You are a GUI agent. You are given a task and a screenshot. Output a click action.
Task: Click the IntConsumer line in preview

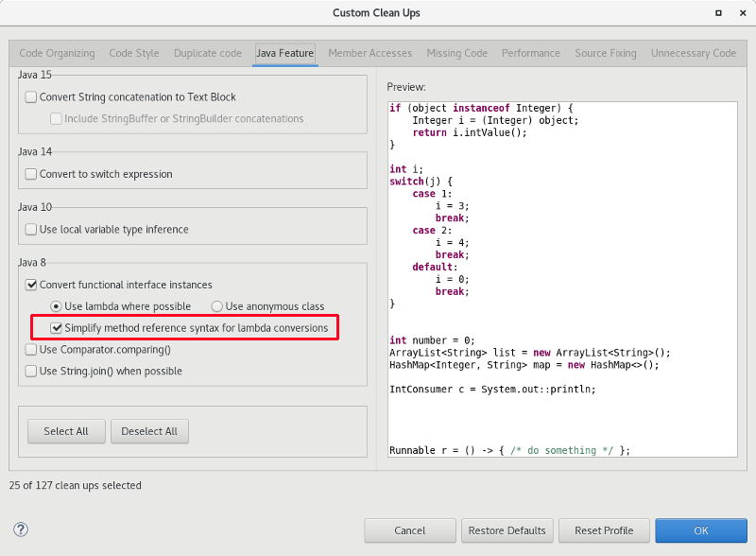click(492, 389)
